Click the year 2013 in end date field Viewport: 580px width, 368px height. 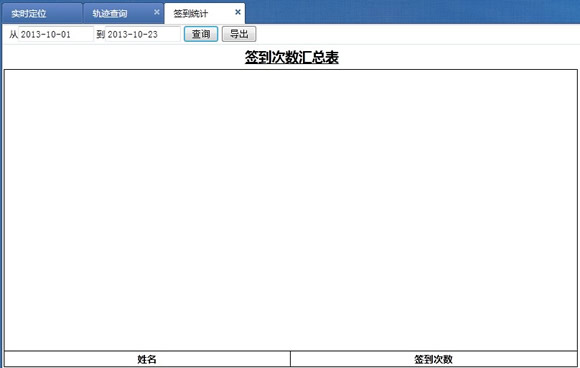click(x=116, y=34)
